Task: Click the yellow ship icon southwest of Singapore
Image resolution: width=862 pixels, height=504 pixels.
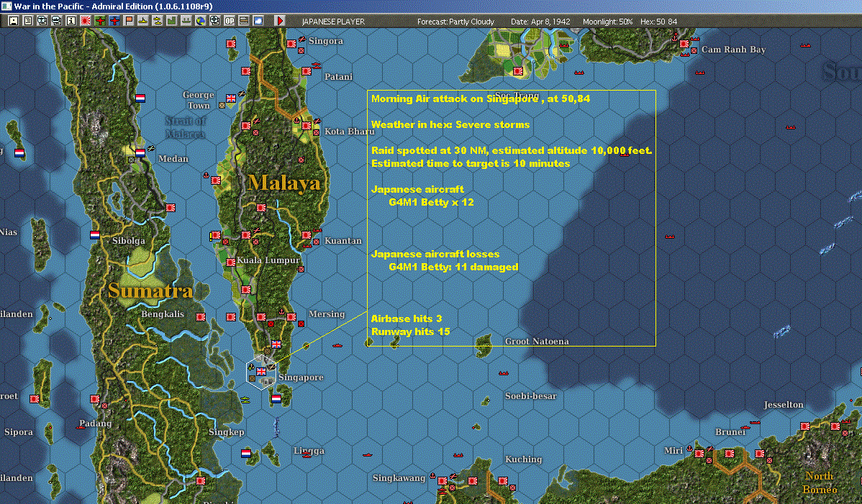Action: click(x=245, y=400)
